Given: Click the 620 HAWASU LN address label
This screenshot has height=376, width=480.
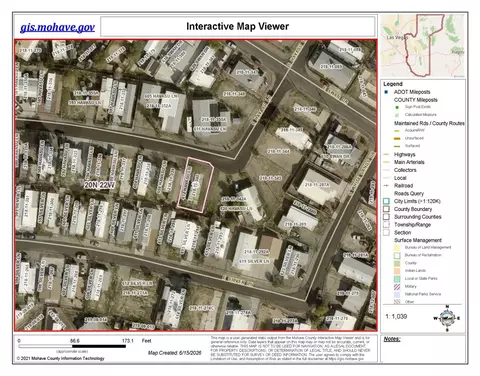Looking at the screenshot, I should tap(236, 208).
